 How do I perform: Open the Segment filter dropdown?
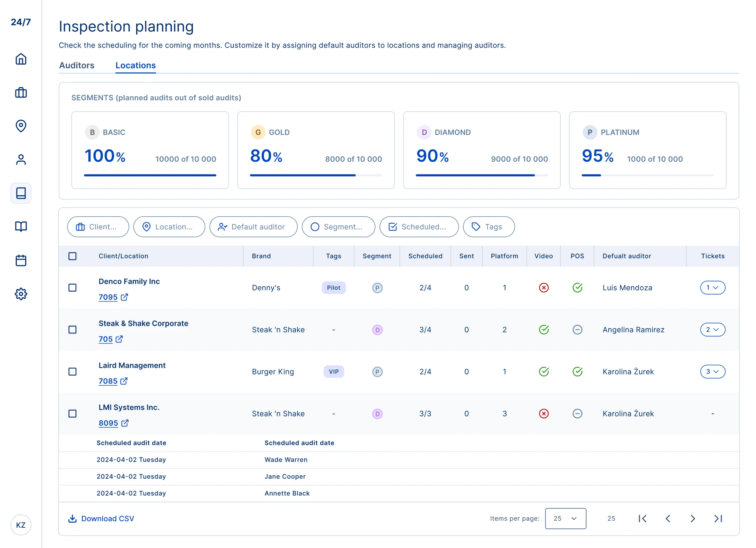(x=338, y=227)
